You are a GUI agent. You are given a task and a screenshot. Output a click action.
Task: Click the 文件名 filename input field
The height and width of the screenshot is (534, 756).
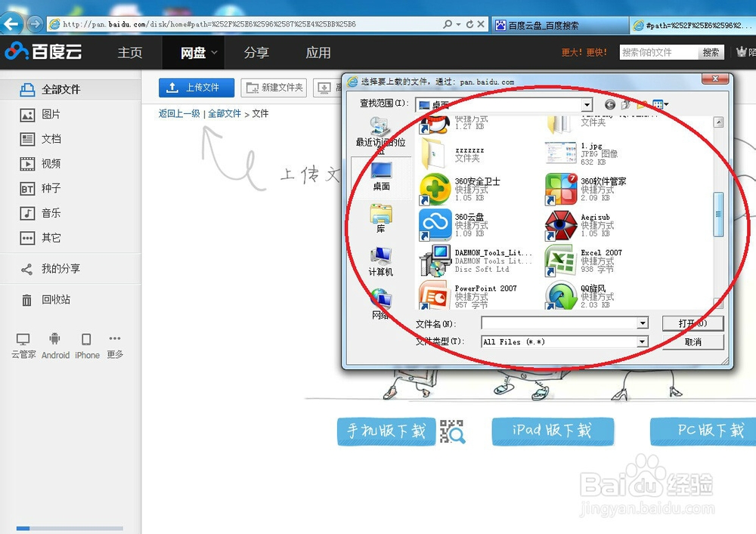[x=559, y=323]
